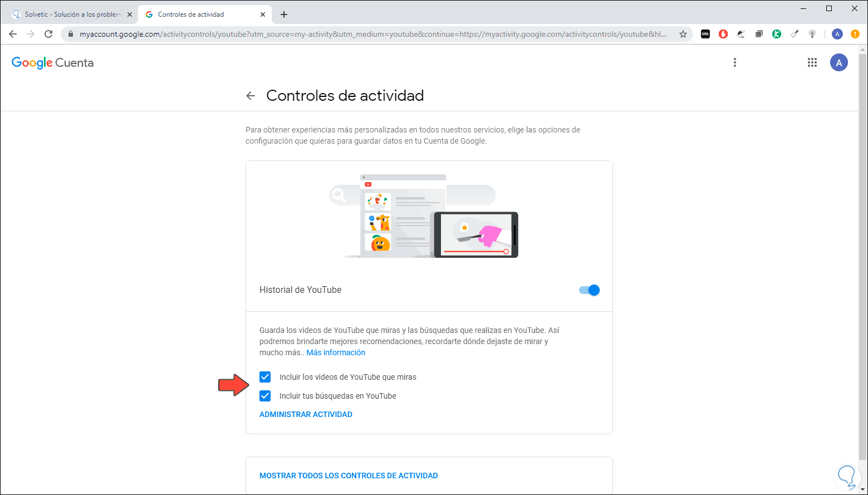Image resolution: width=868 pixels, height=495 pixels.
Task: Select the Controles de actividad tab
Action: [x=205, y=14]
